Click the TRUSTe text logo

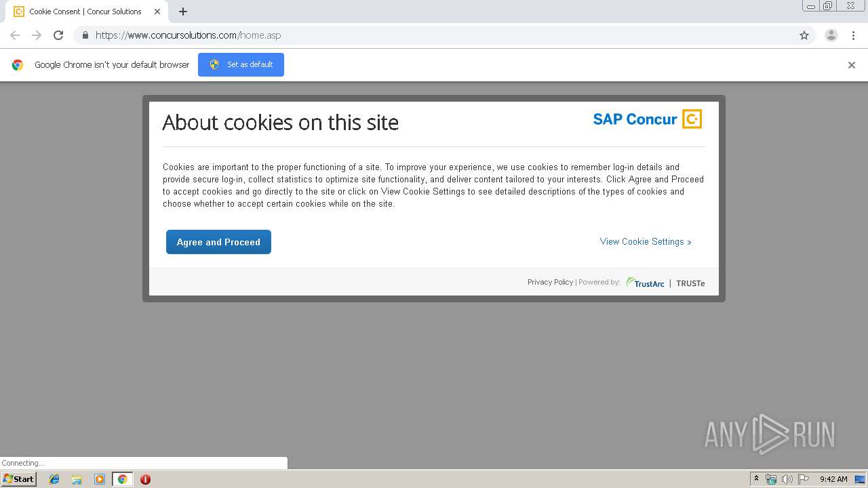pyautogui.click(x=690, y=283)
